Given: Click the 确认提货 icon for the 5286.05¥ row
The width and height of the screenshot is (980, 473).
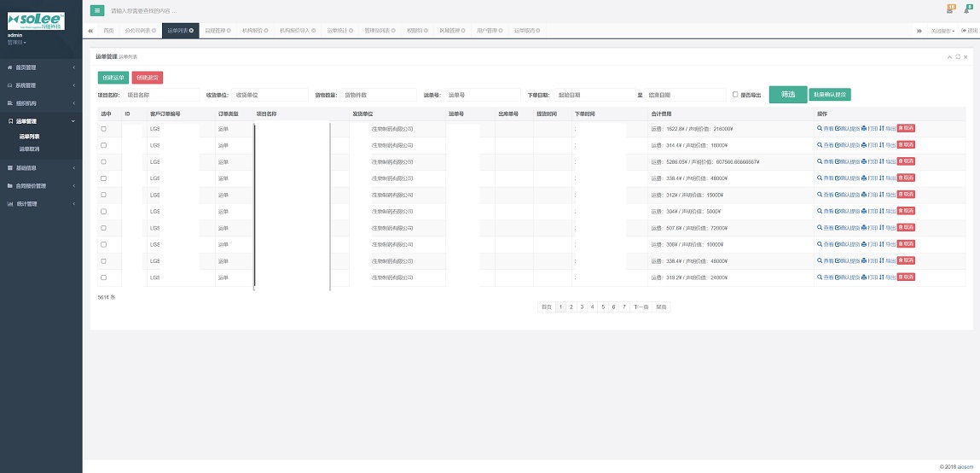Looking at the screenshot, I should (838, 161).
